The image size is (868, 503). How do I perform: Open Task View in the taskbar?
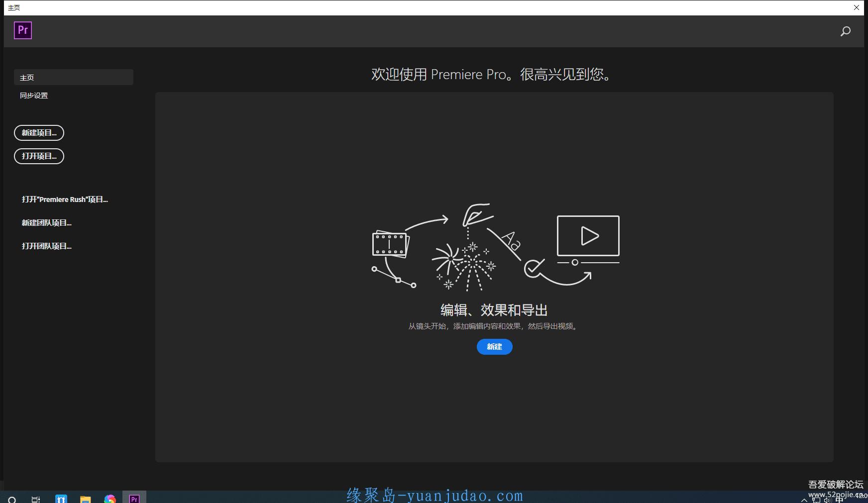tap(35, 499)
